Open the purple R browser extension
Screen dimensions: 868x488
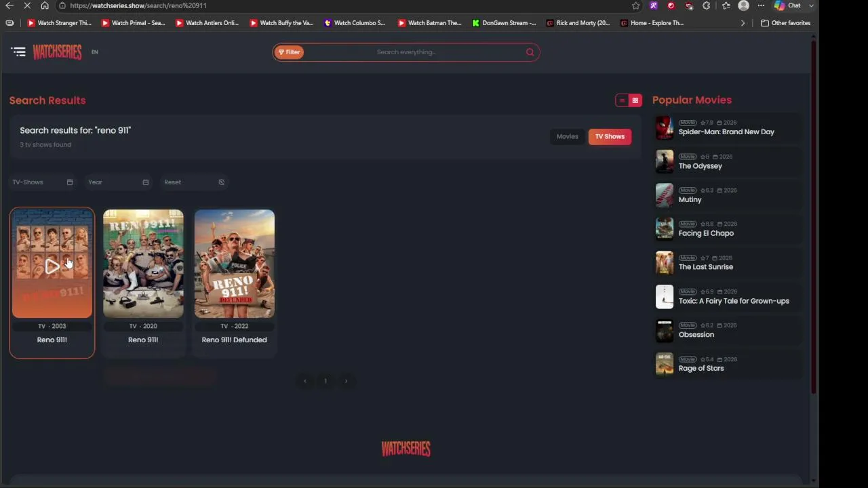click(x=654, y=5)
